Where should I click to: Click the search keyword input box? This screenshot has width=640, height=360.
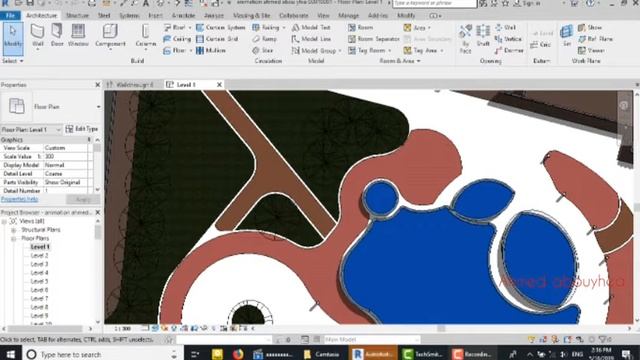point(434,3)
